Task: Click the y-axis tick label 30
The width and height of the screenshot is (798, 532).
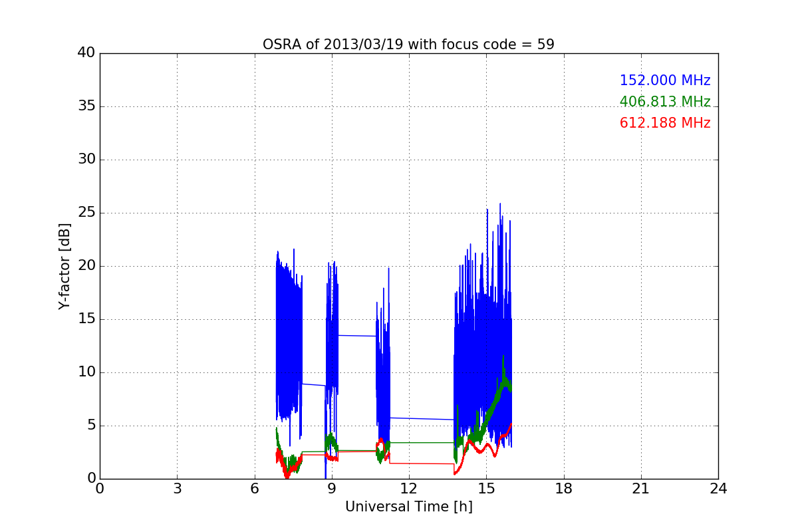Action: (86, 160)
